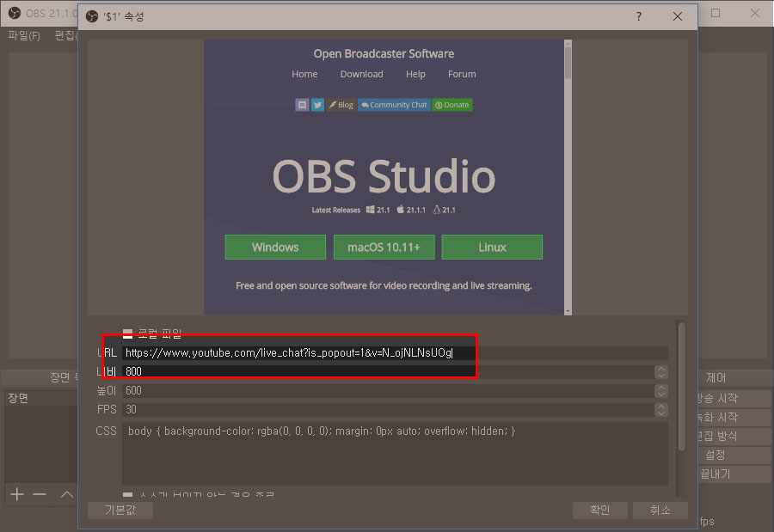Click the preview pane vertical scrollbar thumb
Image resolution: width=774 pixels, height=532 pixels.
tap(568, 63)
